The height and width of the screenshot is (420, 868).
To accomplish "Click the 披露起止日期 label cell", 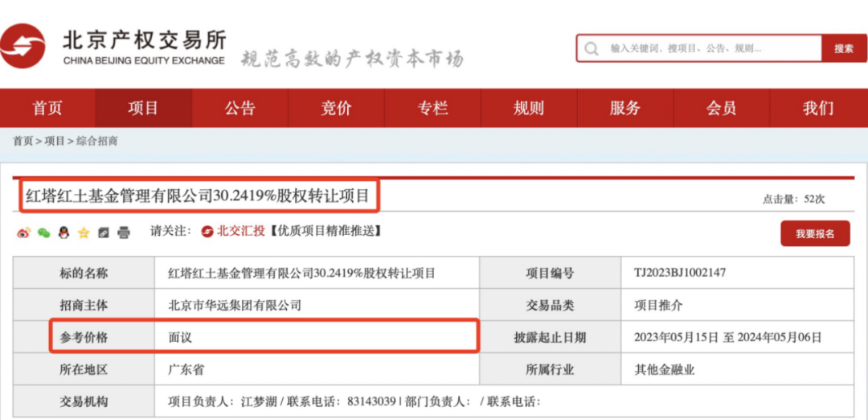I will tap(550, 337).
